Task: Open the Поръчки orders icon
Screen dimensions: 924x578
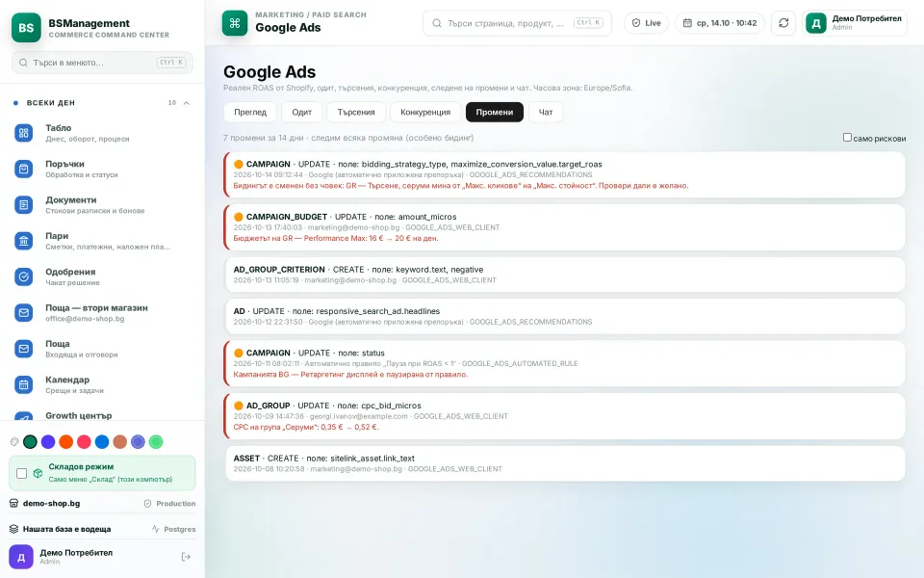Action: [23, 169]
